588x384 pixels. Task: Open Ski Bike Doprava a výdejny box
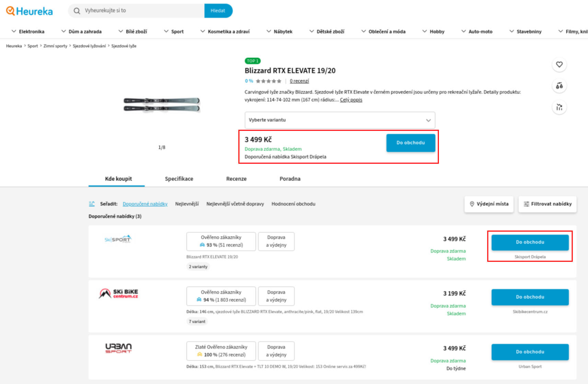276,296
